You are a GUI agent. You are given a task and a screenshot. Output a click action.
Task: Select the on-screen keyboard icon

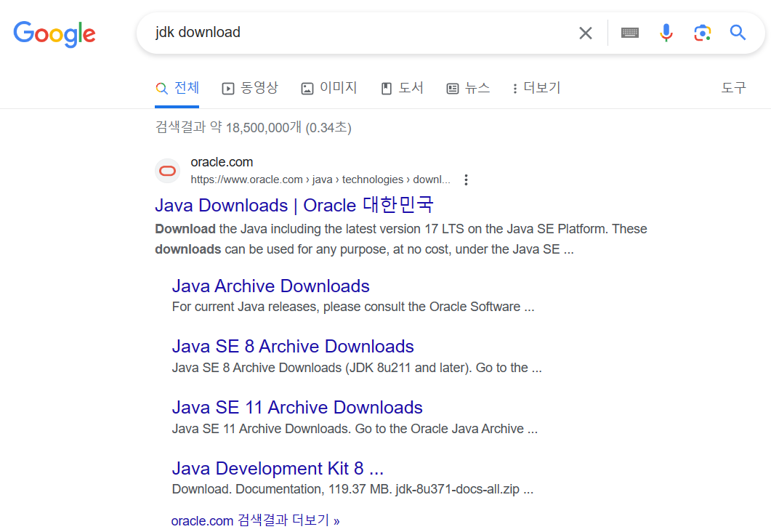point(629,33)
